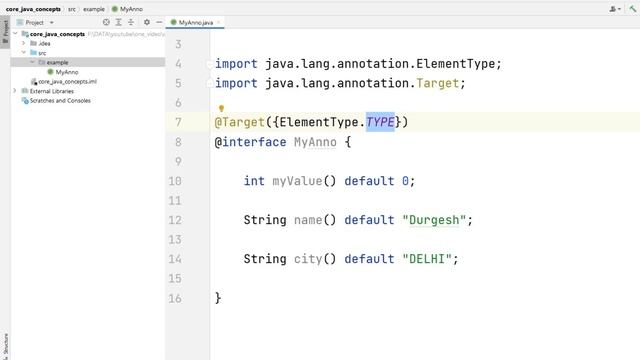This screenshot has width=640, height=360.
Task: Click src breadcrumb in navigation bar
Action: (x=72, y=9)
